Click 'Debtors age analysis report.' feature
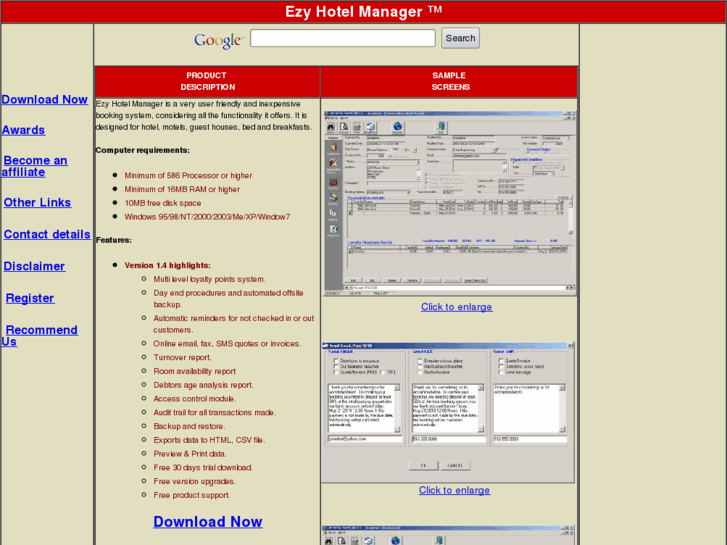 [204, 385]
